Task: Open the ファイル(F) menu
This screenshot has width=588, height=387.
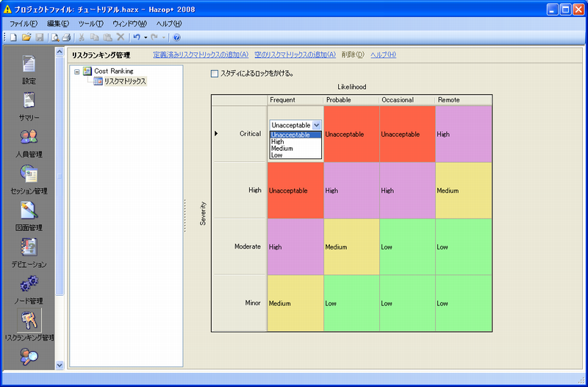Action: click(x=24, y=24)
